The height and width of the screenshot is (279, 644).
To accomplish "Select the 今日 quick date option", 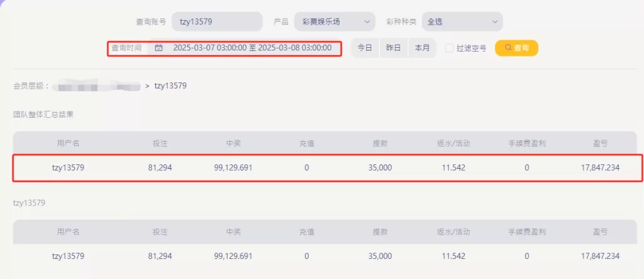I will pyautogui.click(x=365, y=48).
